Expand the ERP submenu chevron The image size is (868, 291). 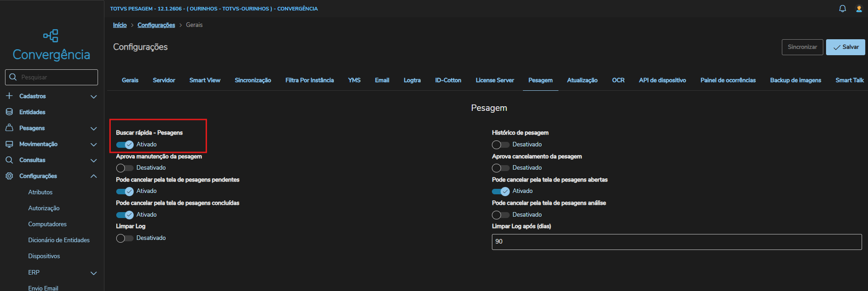tap(93, 273)
